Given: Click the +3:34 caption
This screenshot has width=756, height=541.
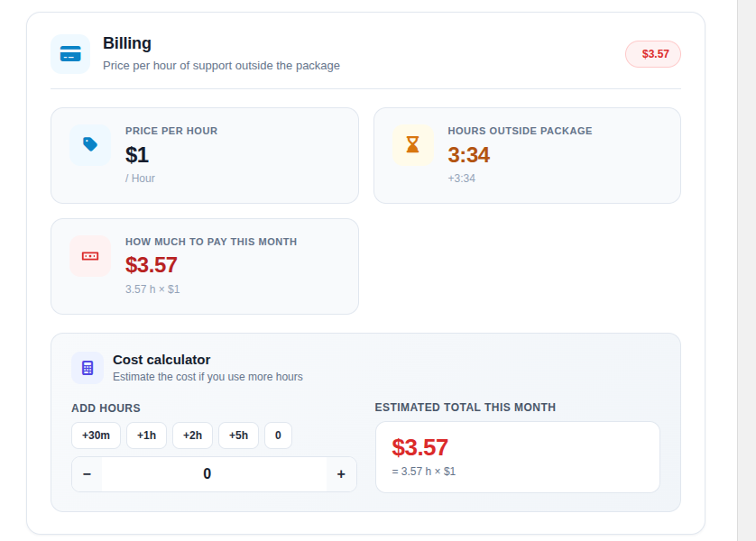Looking at the screenshot, I should (461, 179).
